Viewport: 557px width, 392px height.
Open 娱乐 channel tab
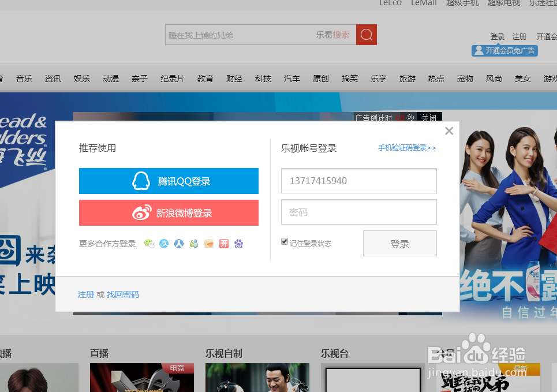[82, 79]
